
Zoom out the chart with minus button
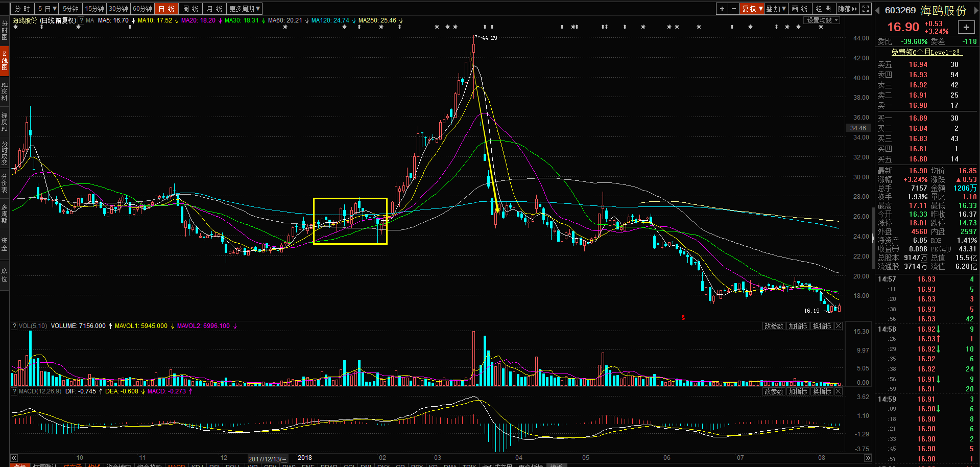734,9
